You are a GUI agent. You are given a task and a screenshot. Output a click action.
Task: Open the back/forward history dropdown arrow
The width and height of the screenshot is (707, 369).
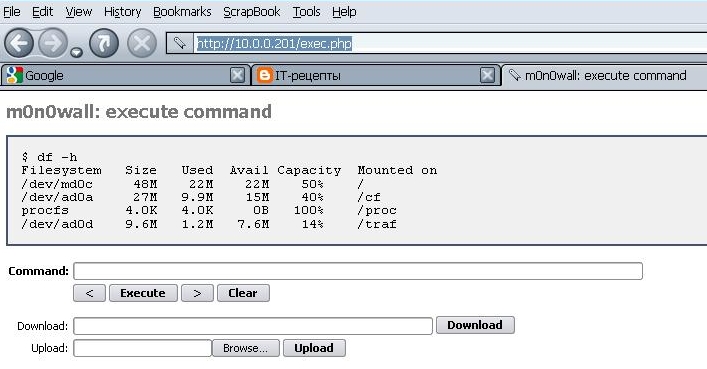[x=77, y=52]
